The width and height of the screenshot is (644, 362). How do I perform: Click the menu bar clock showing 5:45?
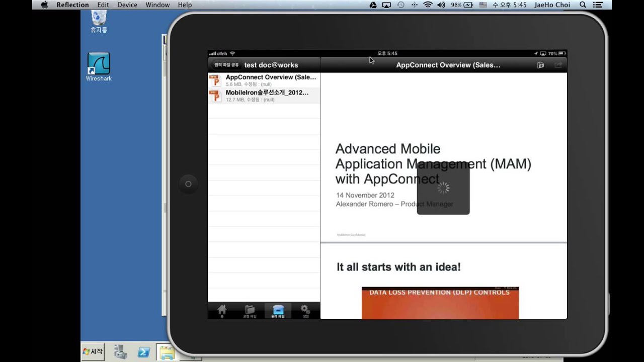510,5
